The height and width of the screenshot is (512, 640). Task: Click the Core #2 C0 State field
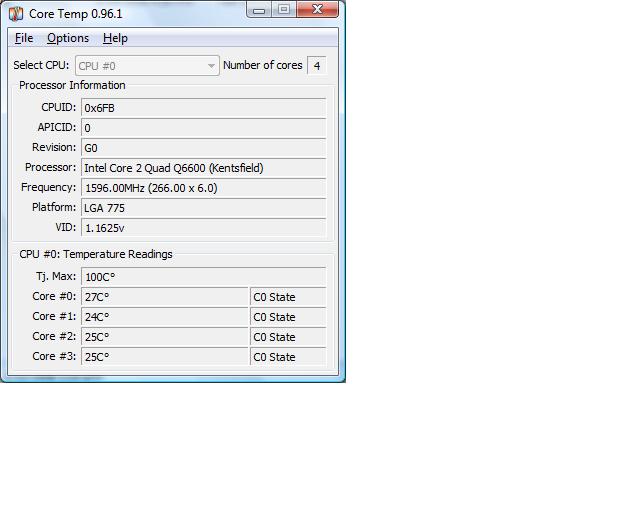[288, 337]
